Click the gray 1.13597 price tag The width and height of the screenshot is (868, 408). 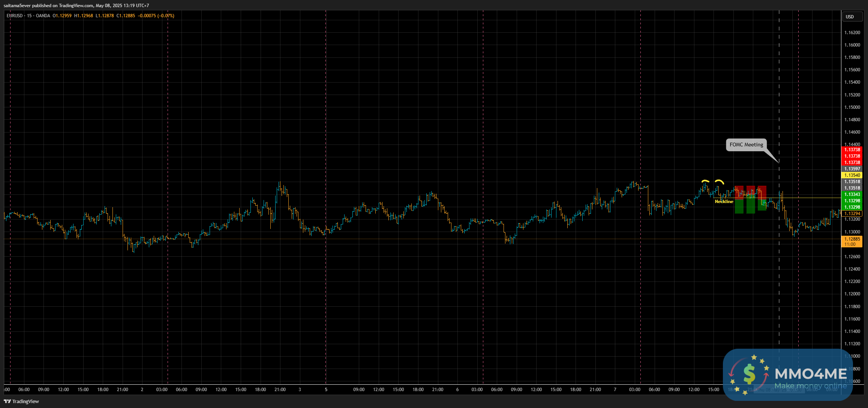pyautogui.click(x=852, y=169)
